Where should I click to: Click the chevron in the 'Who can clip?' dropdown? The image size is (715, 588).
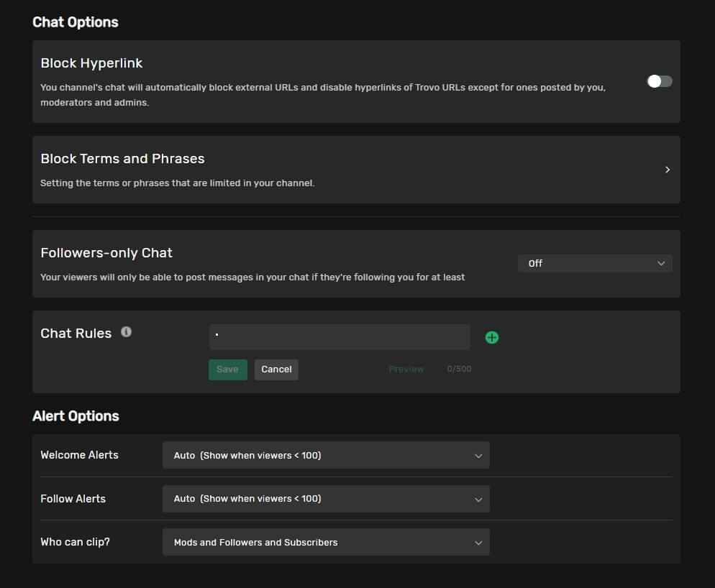[478, 543]
